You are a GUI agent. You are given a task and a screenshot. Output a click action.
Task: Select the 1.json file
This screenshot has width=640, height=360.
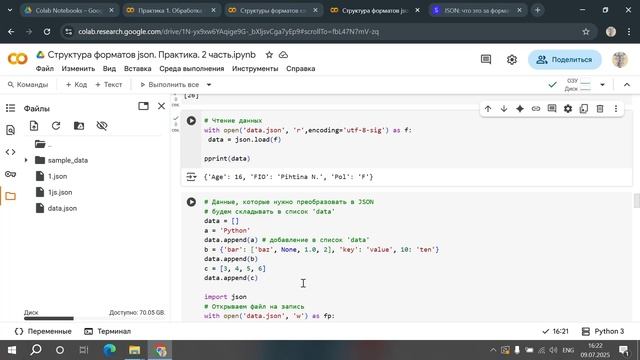pos(57,176)
